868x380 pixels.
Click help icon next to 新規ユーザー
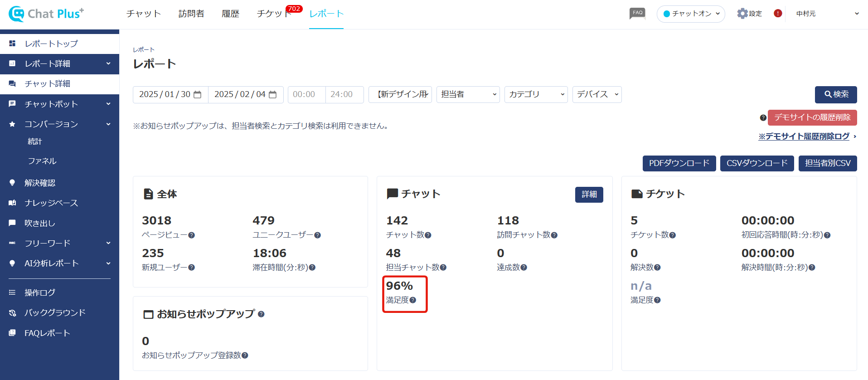point(191,268)
